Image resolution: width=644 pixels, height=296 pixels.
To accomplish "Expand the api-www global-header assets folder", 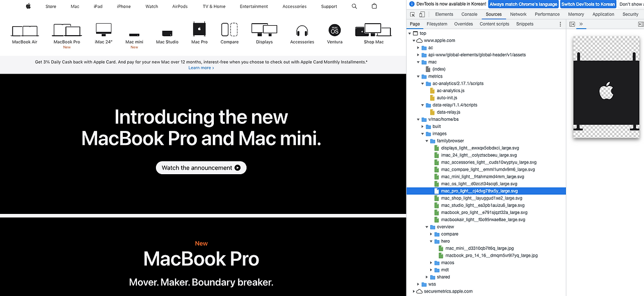I will pyautogui.click(x=418, y=55).
